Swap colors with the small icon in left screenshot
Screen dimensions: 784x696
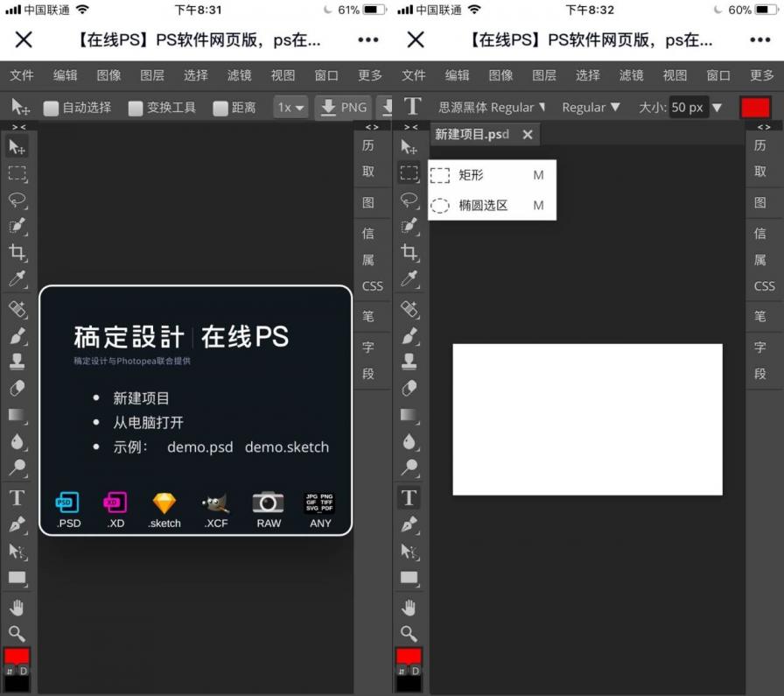10,671
